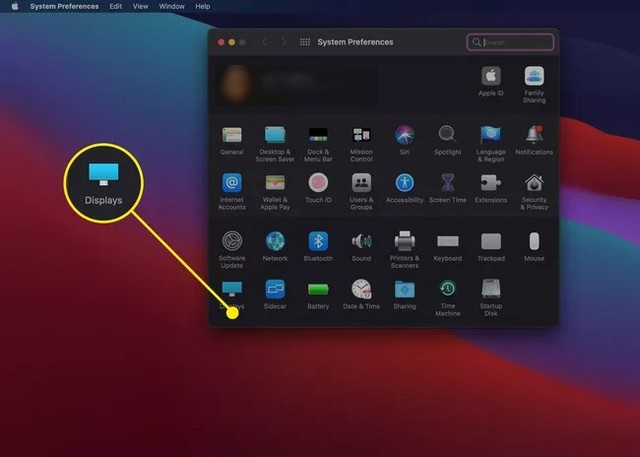Show all preferences grid button
The width and height of the screenshot is (640, 457).
305,42
